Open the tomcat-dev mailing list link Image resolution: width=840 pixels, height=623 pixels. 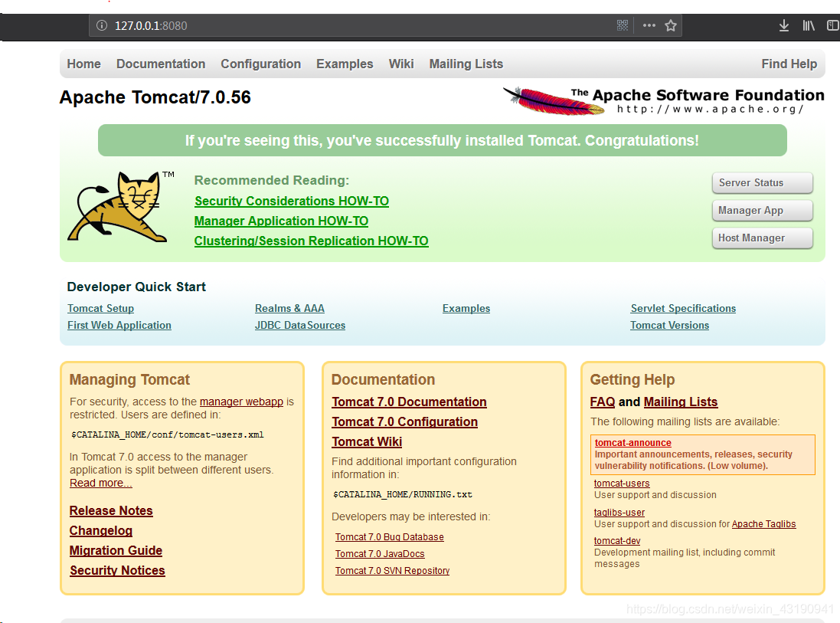617,540
